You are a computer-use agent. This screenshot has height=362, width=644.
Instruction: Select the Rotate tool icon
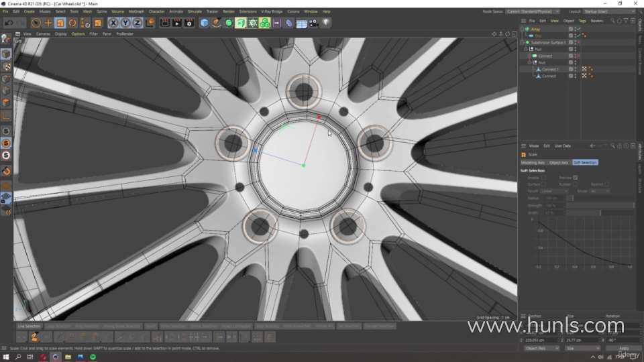pos(72,23)
